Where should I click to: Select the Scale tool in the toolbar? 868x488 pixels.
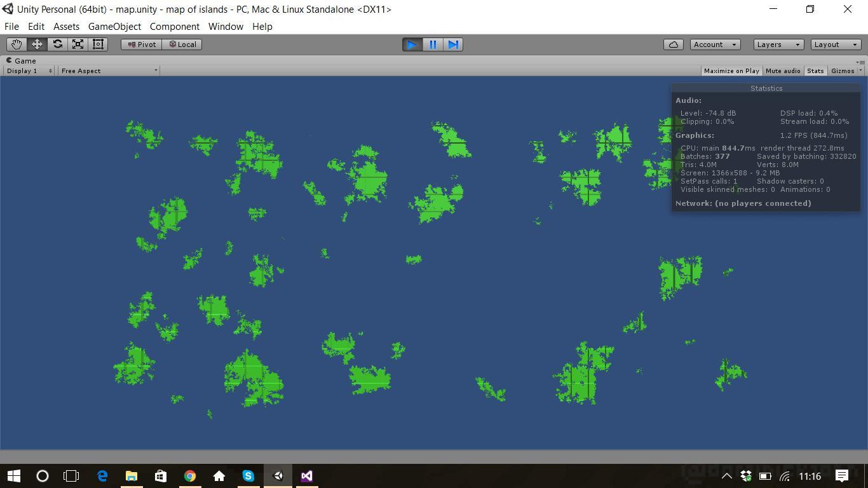(78, 44)
